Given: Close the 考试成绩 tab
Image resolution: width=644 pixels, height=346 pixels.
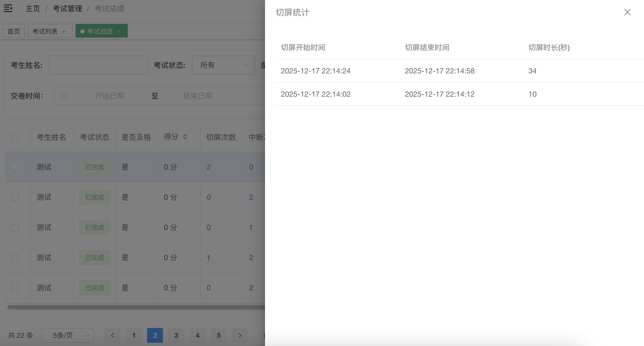Looking at the screenshot, I should 119,31.
